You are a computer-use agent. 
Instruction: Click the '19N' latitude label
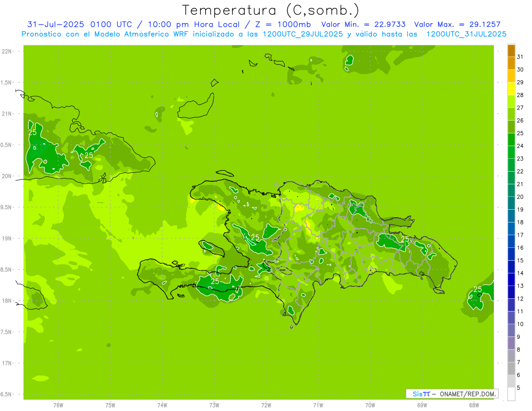point(7,239)
